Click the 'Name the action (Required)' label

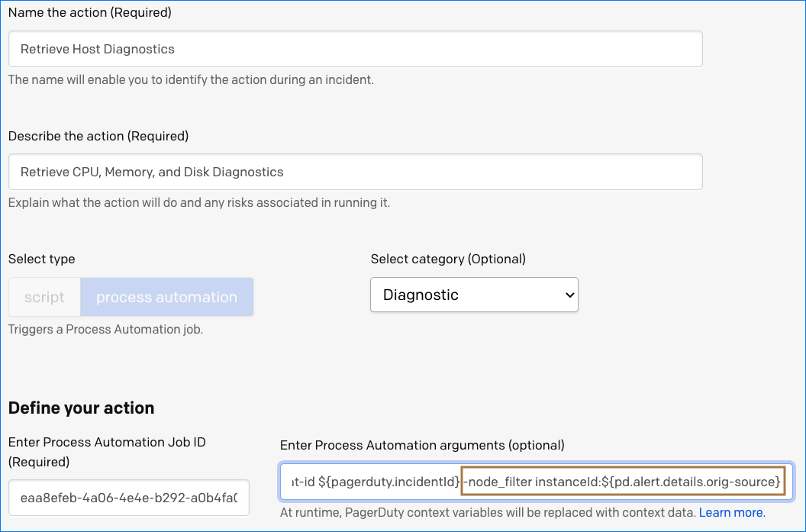tap(90, 12)
